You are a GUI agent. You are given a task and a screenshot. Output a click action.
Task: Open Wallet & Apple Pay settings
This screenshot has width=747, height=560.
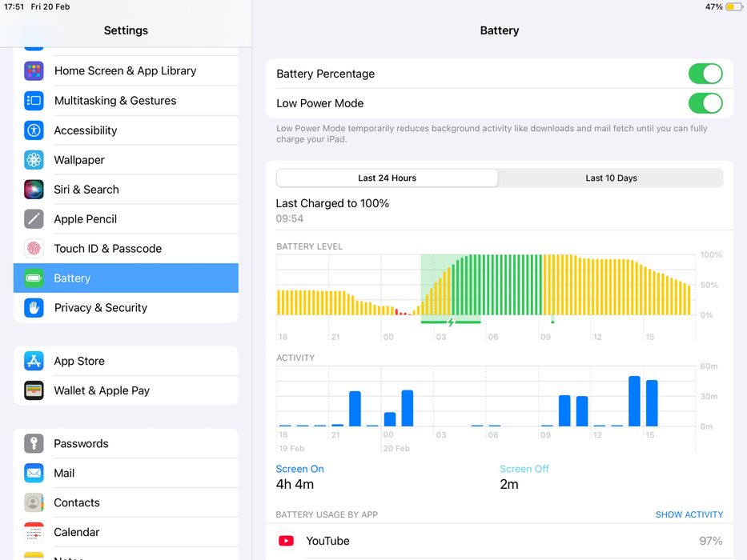coord(126,390)
